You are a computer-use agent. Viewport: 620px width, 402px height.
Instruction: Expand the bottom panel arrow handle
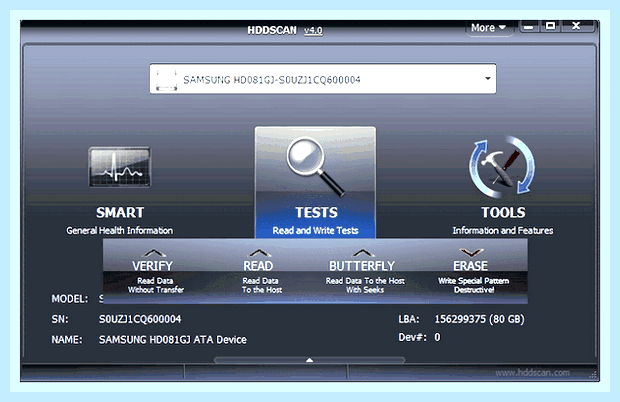click(310, 360)
